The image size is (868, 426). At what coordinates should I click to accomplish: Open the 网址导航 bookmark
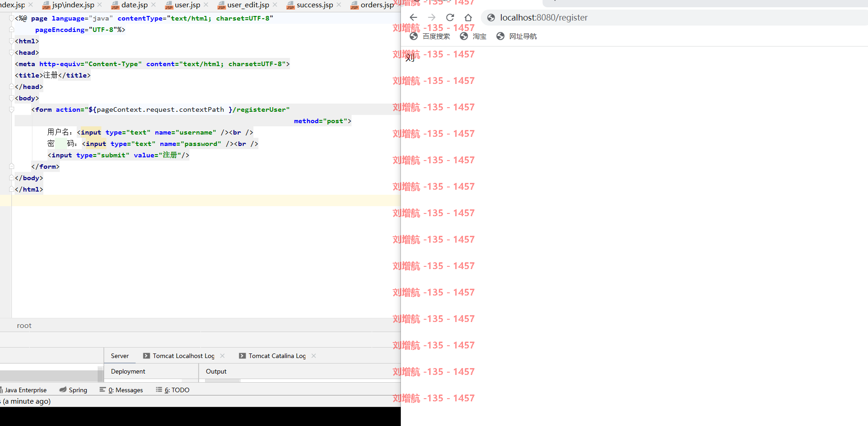click(516, 36)
